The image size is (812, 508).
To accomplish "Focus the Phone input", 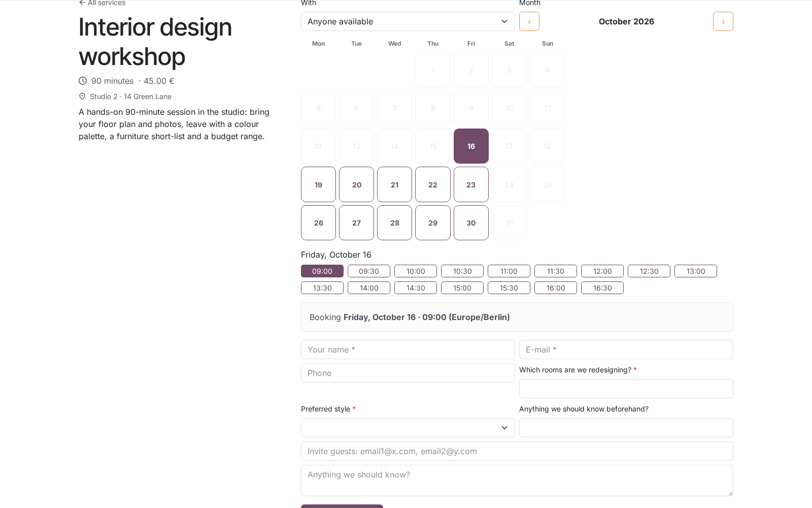I will [x=408, y=373].
